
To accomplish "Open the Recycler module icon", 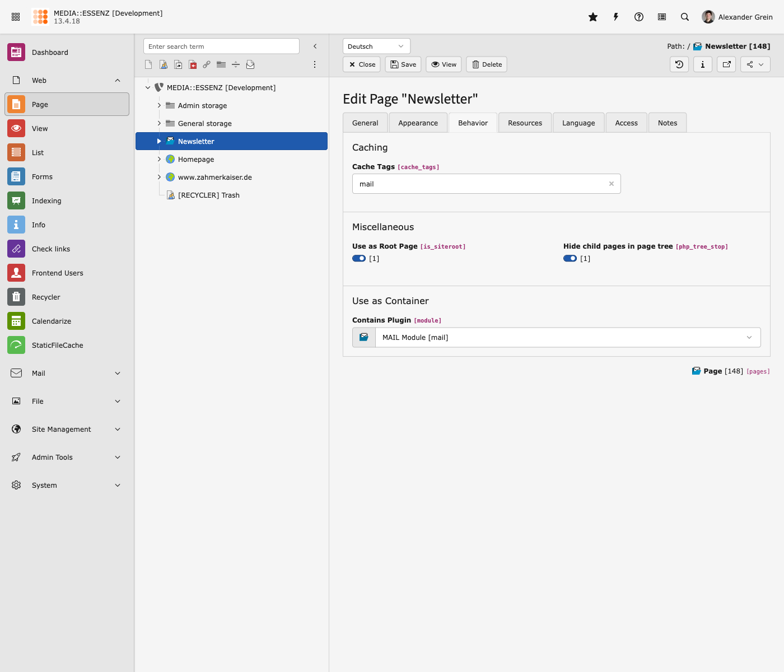I will 16,297.
